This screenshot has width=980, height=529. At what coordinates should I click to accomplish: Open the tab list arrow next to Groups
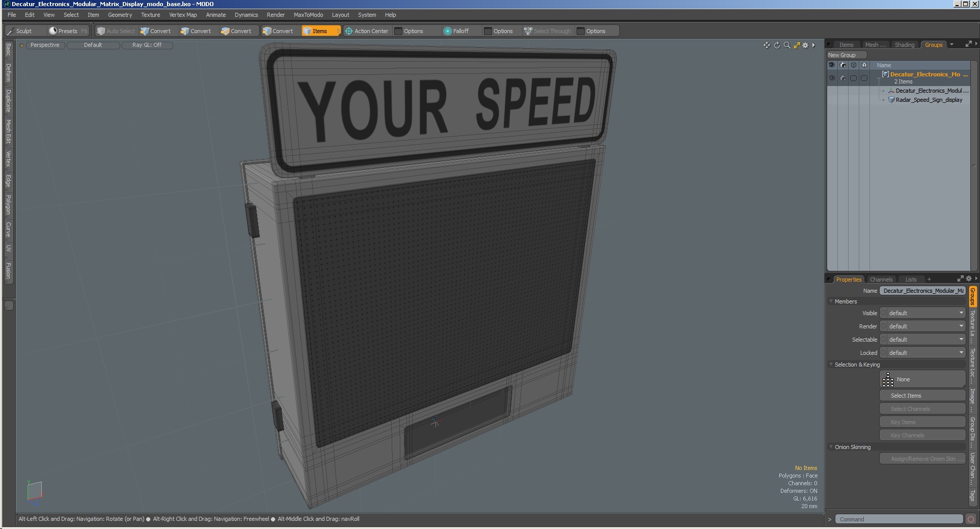951,45
